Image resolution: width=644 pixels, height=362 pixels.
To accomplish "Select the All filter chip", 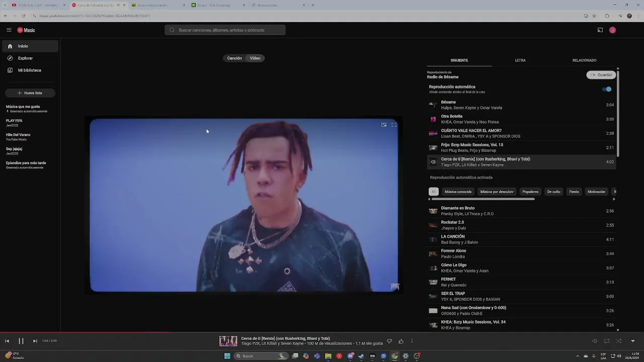I will click(434, 192).
